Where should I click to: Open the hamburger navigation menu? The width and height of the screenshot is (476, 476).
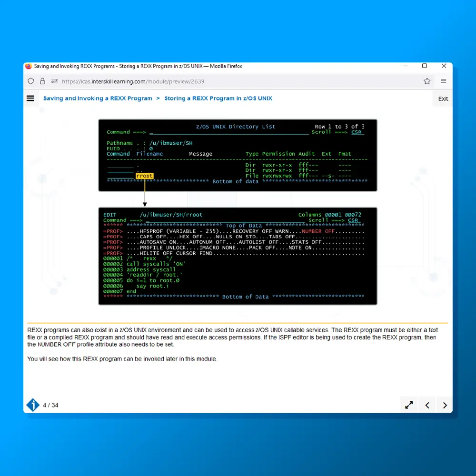30,99
